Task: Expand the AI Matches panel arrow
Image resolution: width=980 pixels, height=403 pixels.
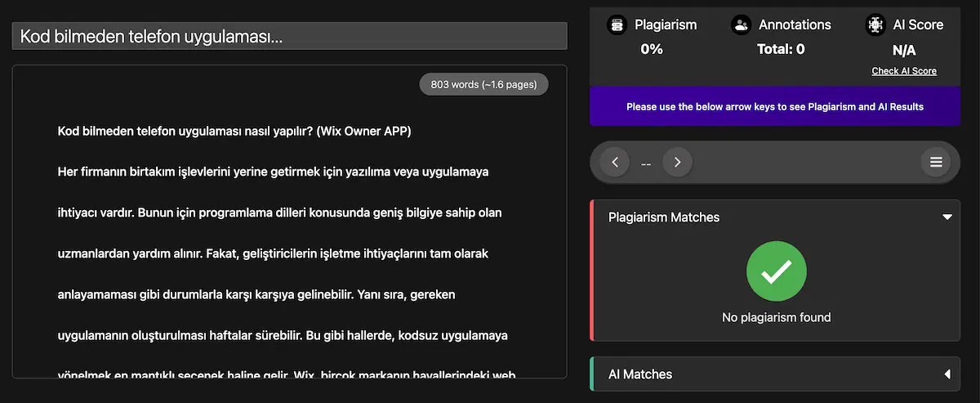Action: tap(947, 374)
